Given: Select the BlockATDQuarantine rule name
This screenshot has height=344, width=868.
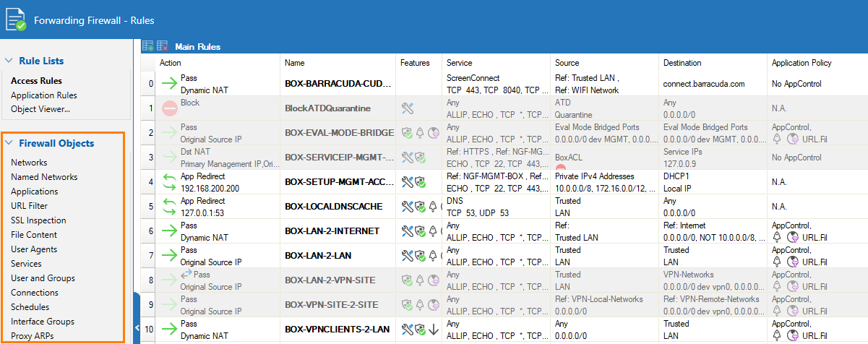Looking at the screenshot, I should coord(328,108).
